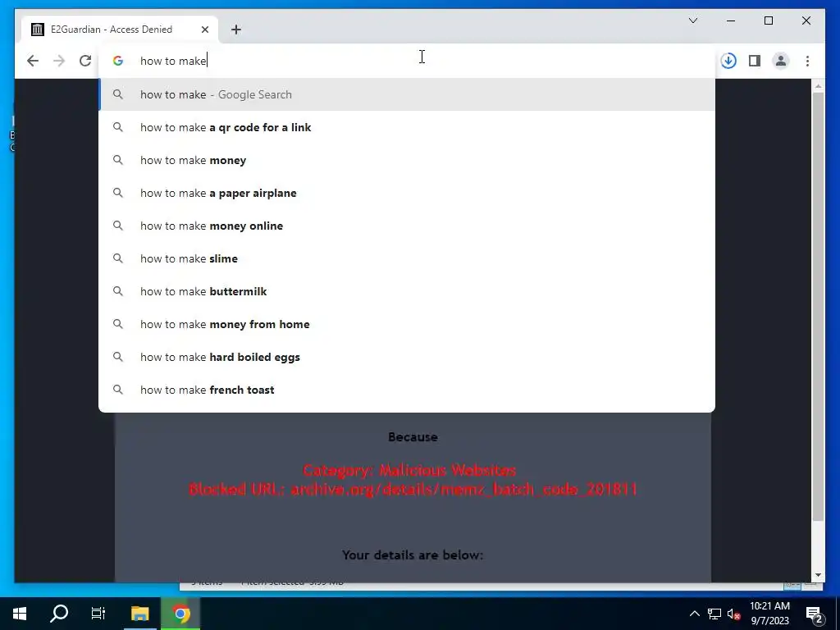Screen dimensions: 840x630
Task: Open the notification center icon
Action: tap(815, 614)
